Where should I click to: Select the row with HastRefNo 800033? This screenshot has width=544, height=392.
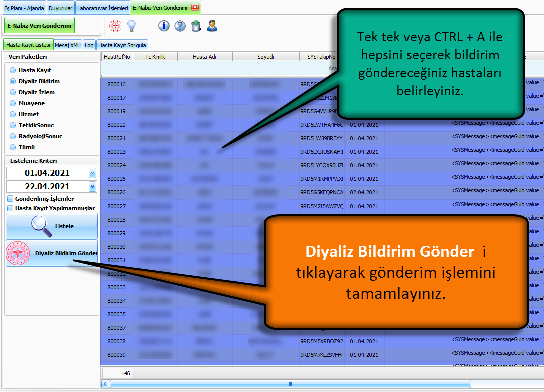pos(322,287)
